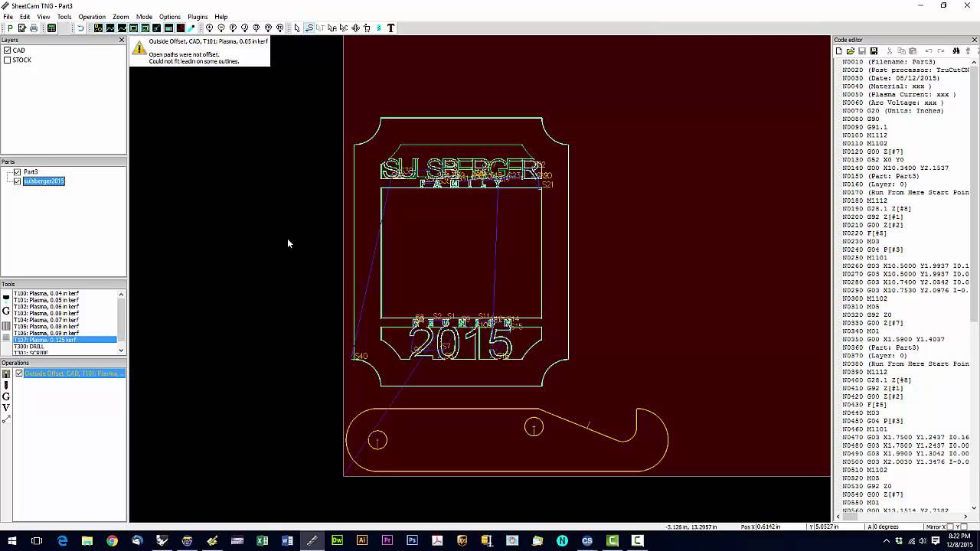Open the Zoom menu
The height and width of the screenshot is (551, 980).
click(x=121, y=17)
